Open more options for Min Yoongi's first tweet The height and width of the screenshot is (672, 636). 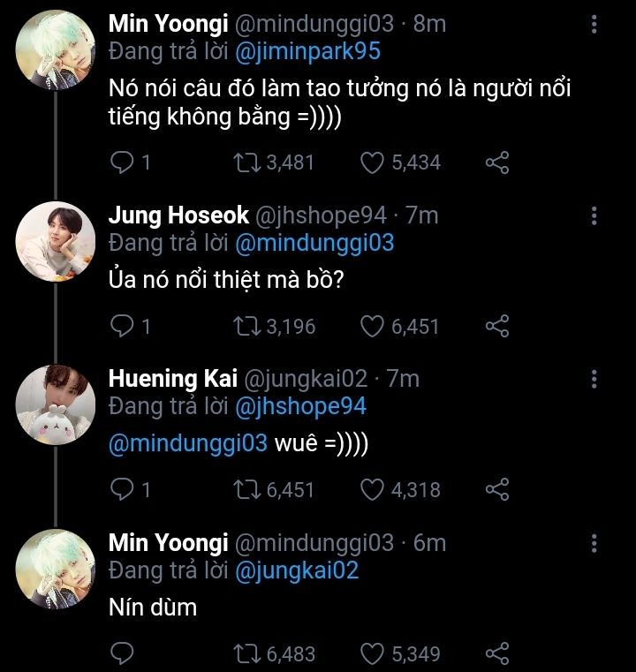(x=594, y=23)
